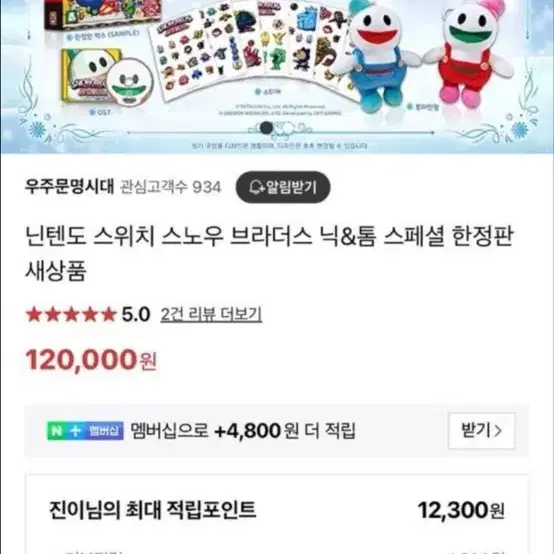The width and height of the screenshot is (554, 554).
Task: Select the dark carousel indicator dot
Action: coord(266,128)
